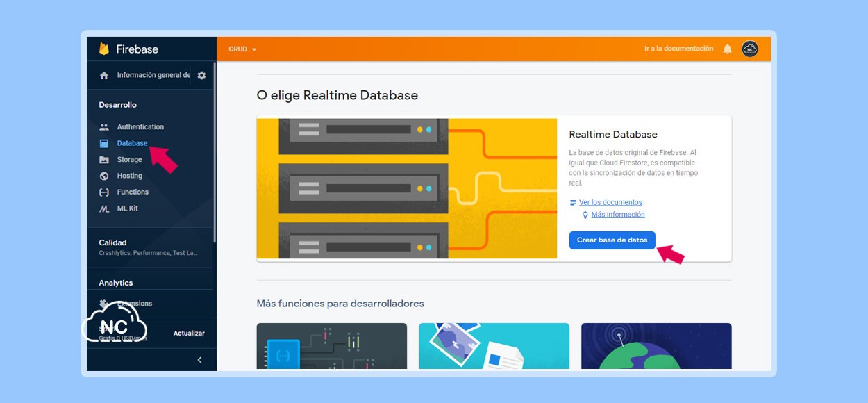Select Authentication in the sidebar
This screenshot has height=403, width=868.
click(140, 127)
